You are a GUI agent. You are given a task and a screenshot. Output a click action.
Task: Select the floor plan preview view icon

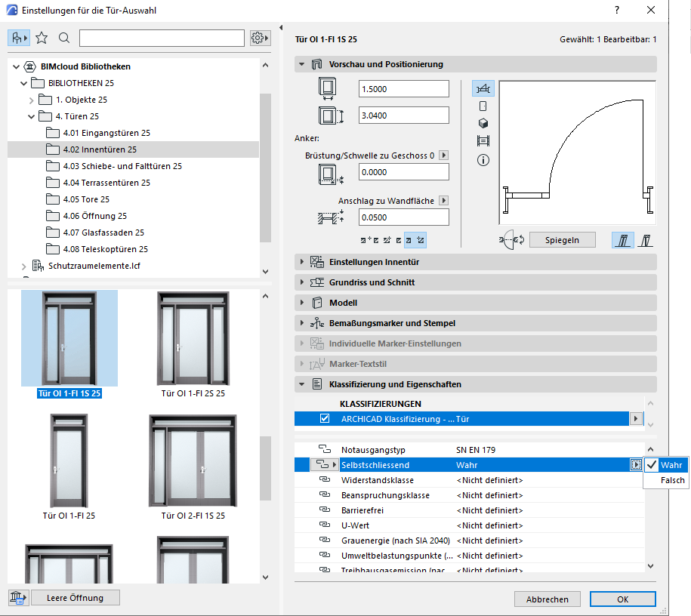(483, 88)
